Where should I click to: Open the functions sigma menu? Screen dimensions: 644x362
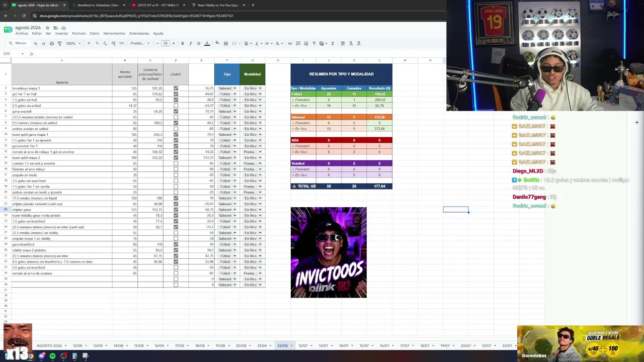333,43
